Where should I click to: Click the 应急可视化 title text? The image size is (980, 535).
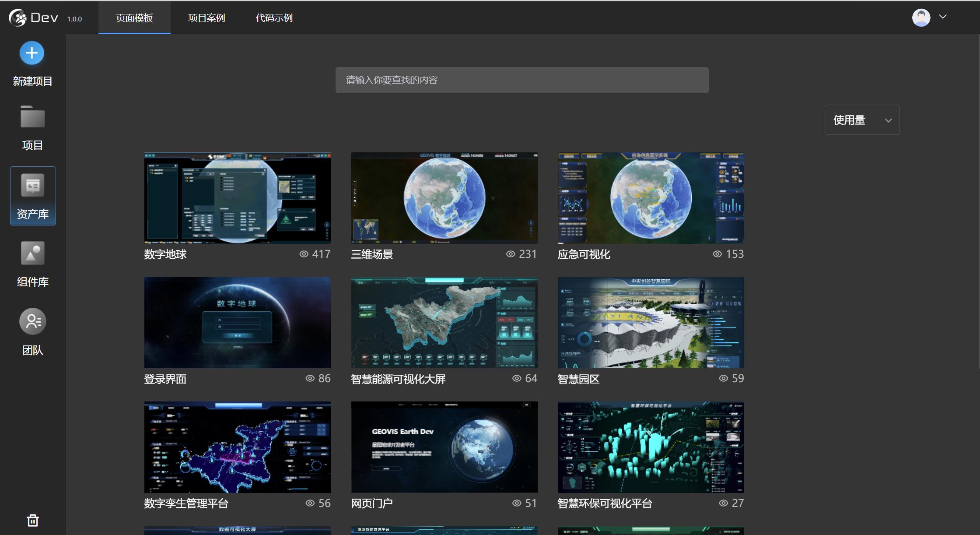584,254
